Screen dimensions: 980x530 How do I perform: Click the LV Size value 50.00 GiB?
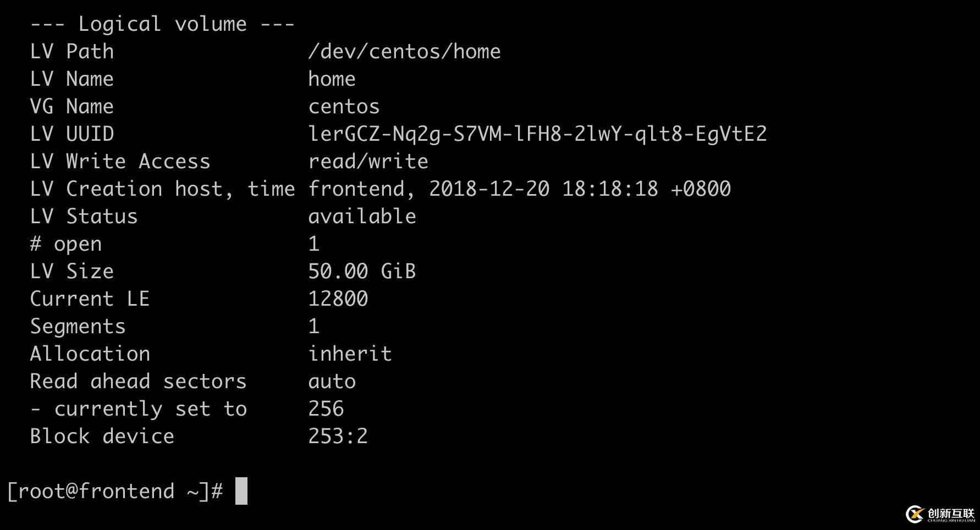[362, 272]
